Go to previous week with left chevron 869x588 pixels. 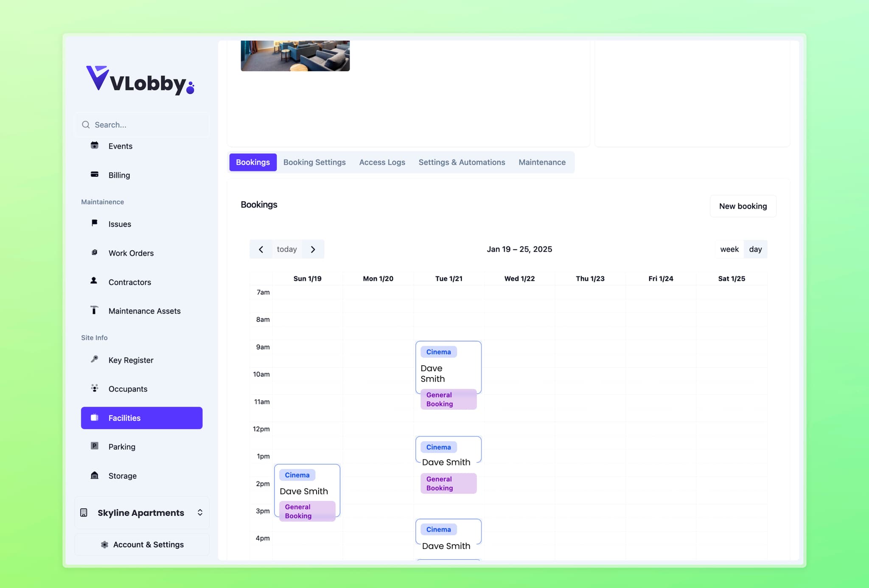click(261, 249)
